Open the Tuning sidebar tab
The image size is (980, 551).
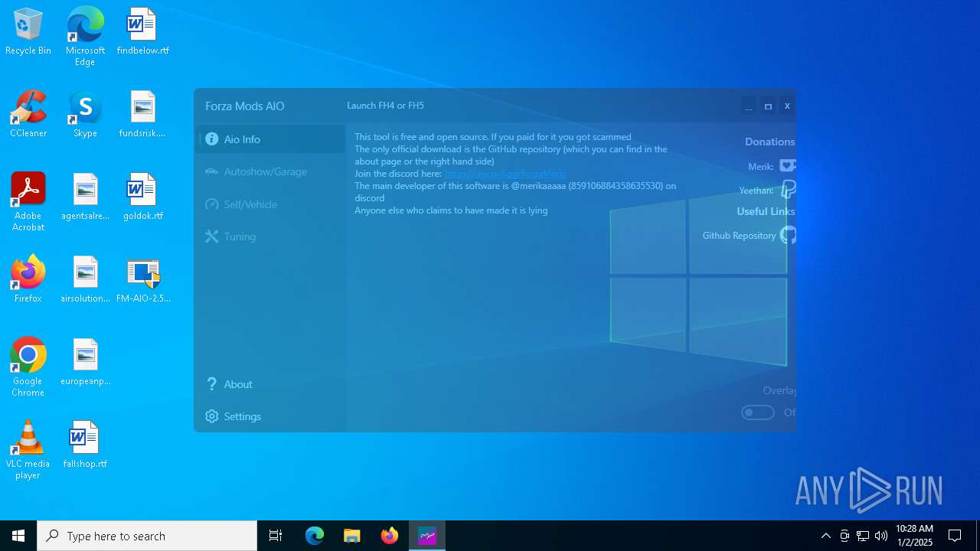(x=269, y=236)
